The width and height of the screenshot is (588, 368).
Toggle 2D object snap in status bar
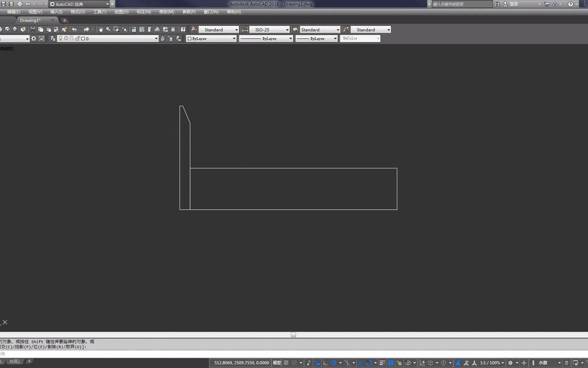tap(369, 363)
